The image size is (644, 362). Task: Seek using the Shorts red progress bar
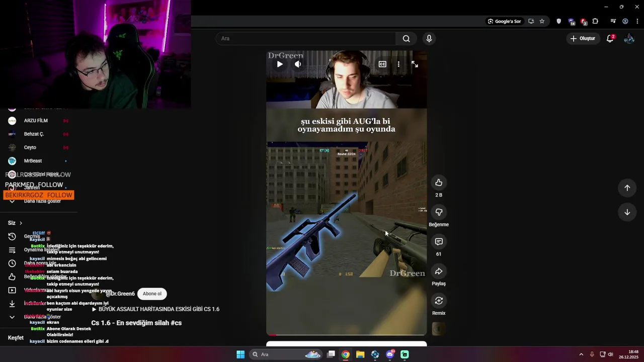click(346, 334)
